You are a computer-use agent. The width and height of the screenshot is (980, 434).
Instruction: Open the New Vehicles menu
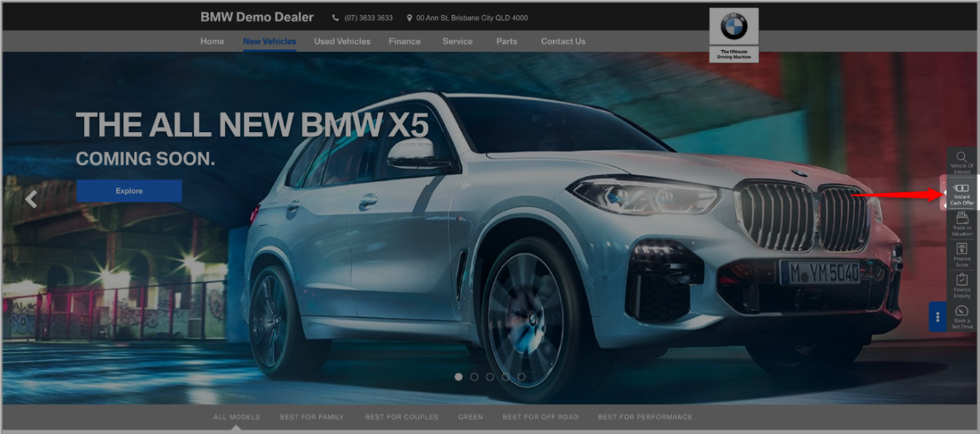click(x=270, y=41)
